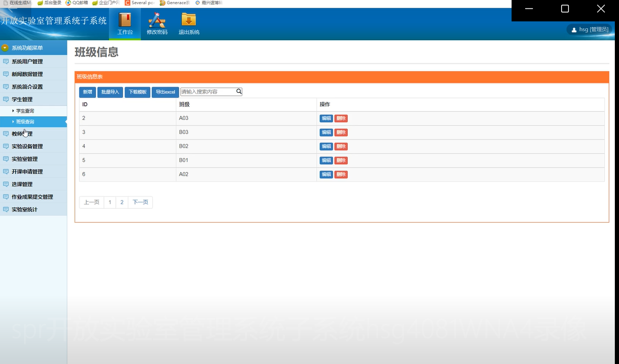Expand the 系统简介设置 menu
The width and height of the screenshot is (619, 364).
click(x=33, y=87)
